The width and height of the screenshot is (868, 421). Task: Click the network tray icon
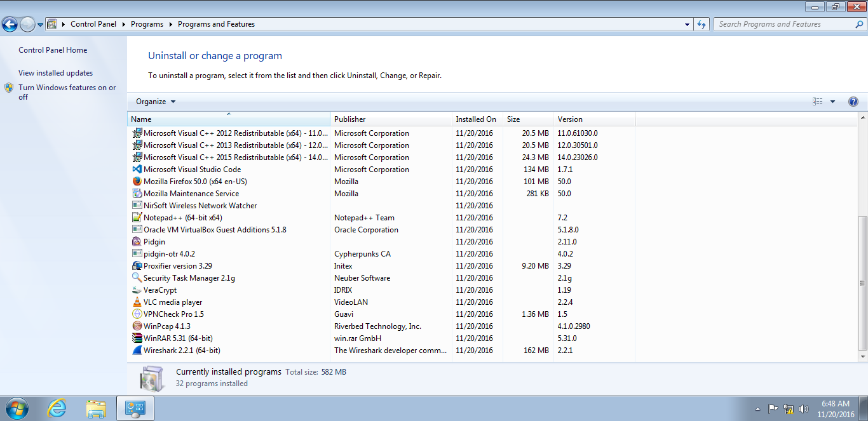(x=789, y=408)
